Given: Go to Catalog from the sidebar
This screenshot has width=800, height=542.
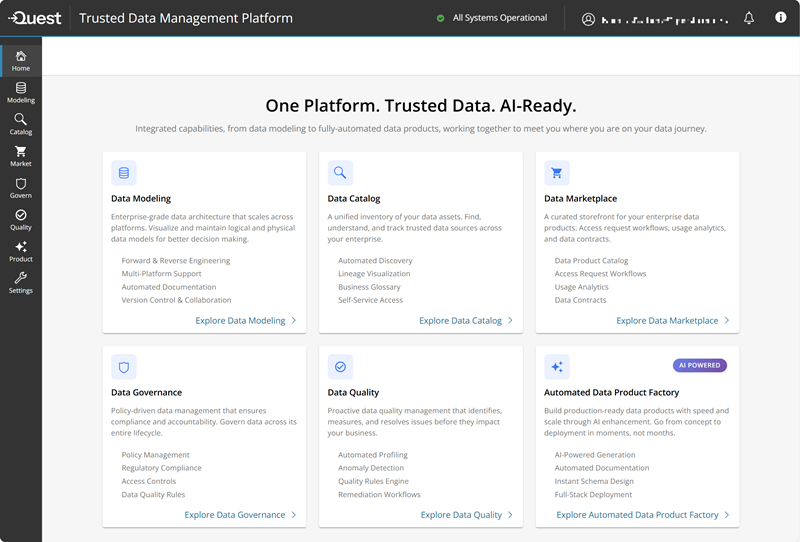Looking at the screenshot, I should tap(21, 124).
